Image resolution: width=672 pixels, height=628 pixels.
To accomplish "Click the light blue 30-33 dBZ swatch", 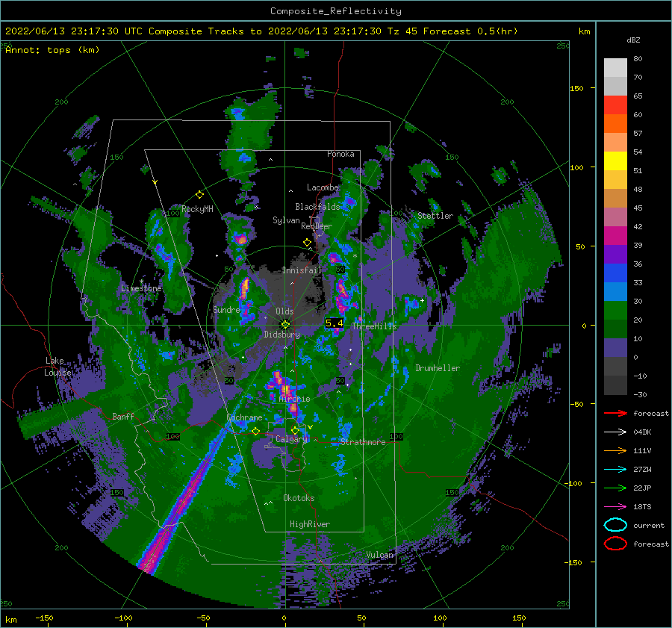I will click(x=615, y=292).
